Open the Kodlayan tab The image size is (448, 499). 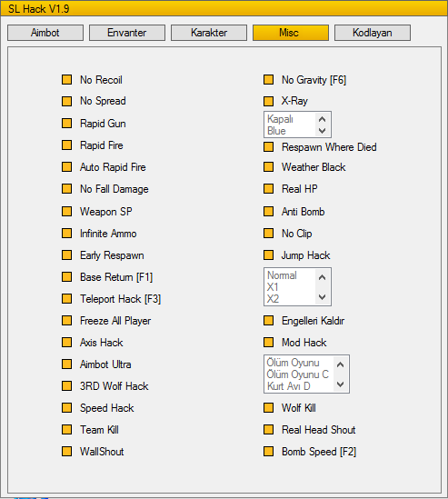click(x=373, y=33)
